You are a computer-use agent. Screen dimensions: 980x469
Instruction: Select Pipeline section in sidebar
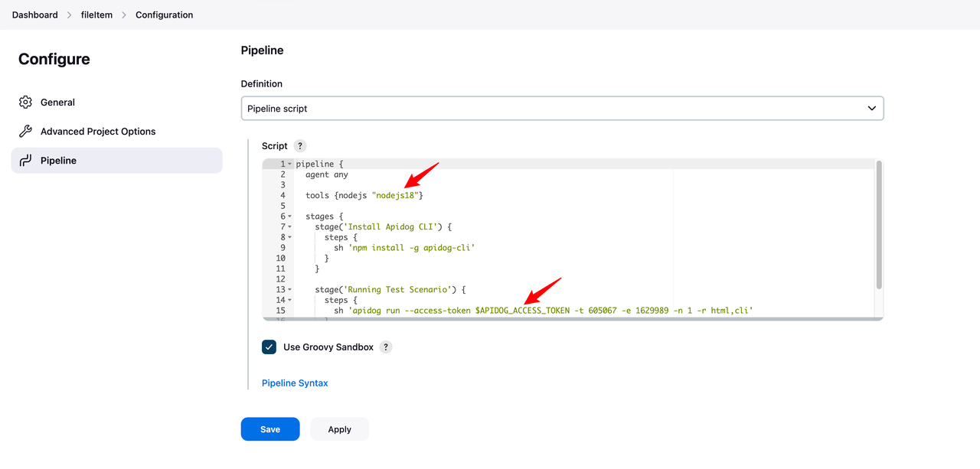[x=116, y=161]
